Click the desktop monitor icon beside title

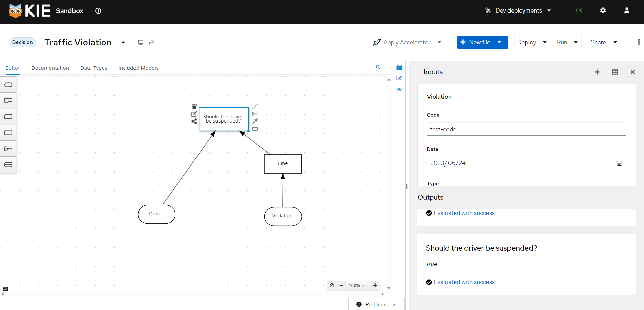click(x=141, y=42)
